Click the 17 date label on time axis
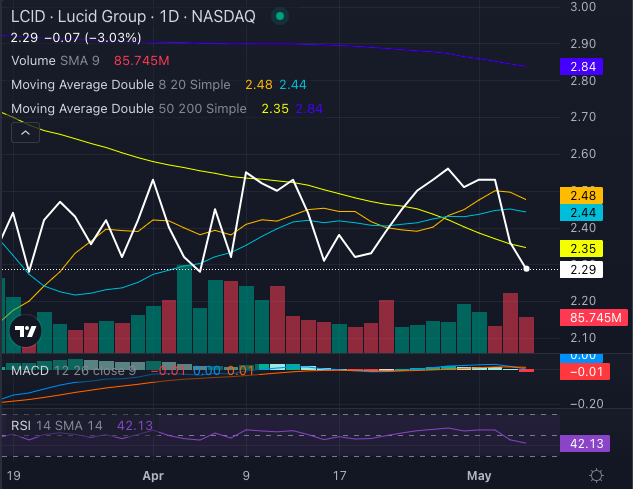Viewport: 633px width, 489px height. click(340, 476)
